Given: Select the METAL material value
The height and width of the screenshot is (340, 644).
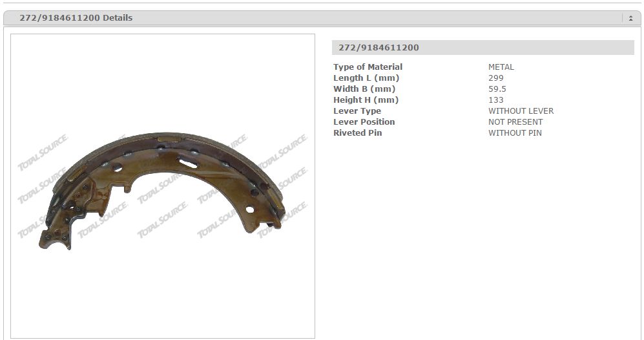Looking at the screenshot, I should 501,67.
